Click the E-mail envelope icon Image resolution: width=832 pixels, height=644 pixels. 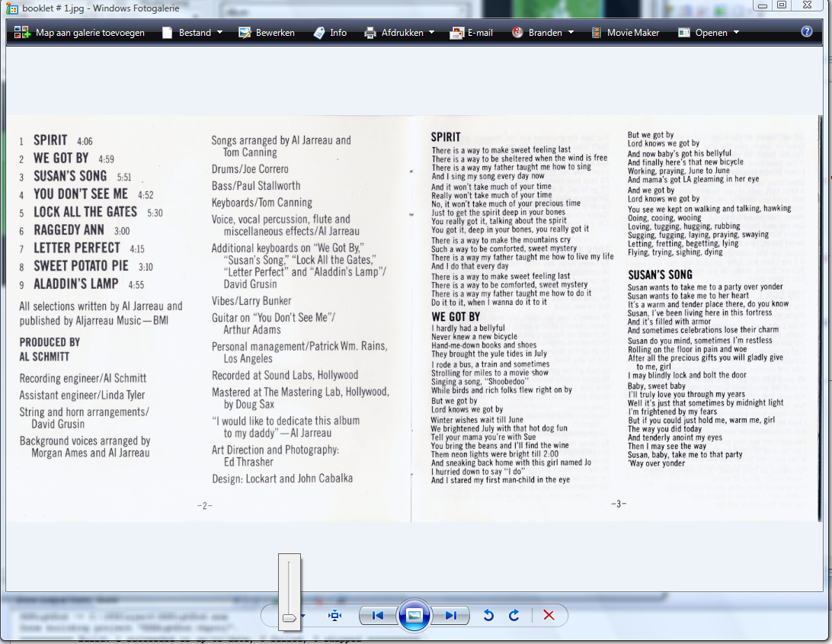[x=456, y=33]
